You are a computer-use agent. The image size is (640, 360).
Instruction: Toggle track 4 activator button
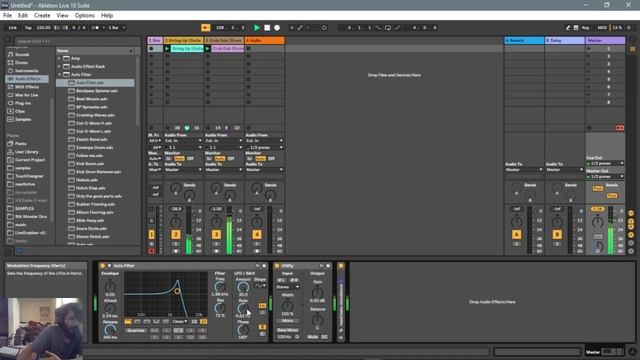(257, 235)
